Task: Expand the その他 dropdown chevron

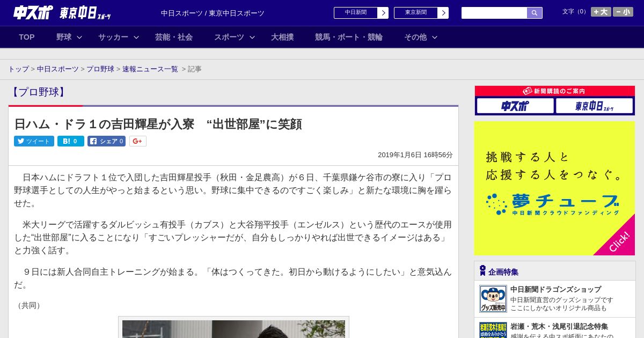Action: point(435,37)
